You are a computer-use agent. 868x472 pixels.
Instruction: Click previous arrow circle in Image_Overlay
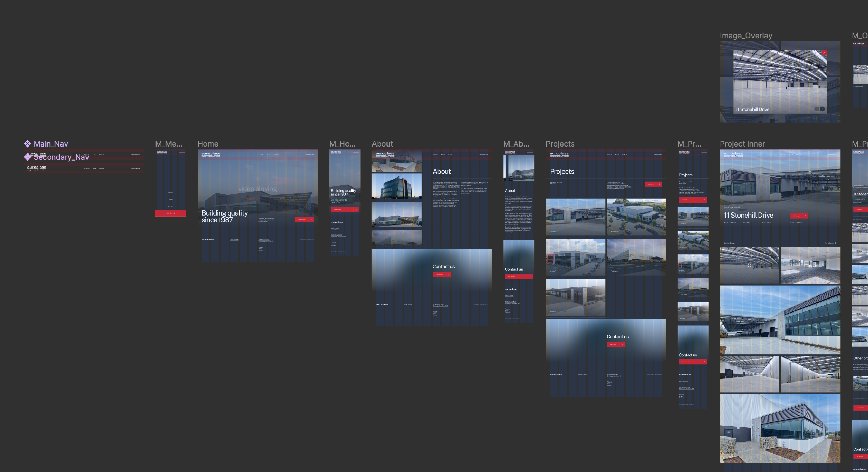coord(817,109)
